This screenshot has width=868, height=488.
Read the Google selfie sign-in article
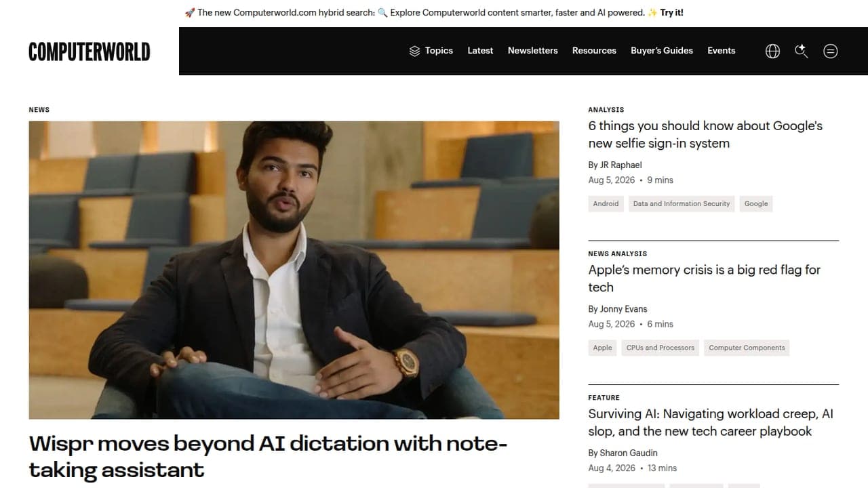pyautogui.click(x=705, y=134)
